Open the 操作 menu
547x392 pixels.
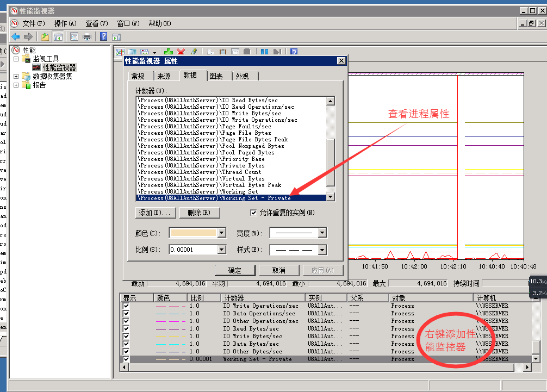tap(65, 23)
